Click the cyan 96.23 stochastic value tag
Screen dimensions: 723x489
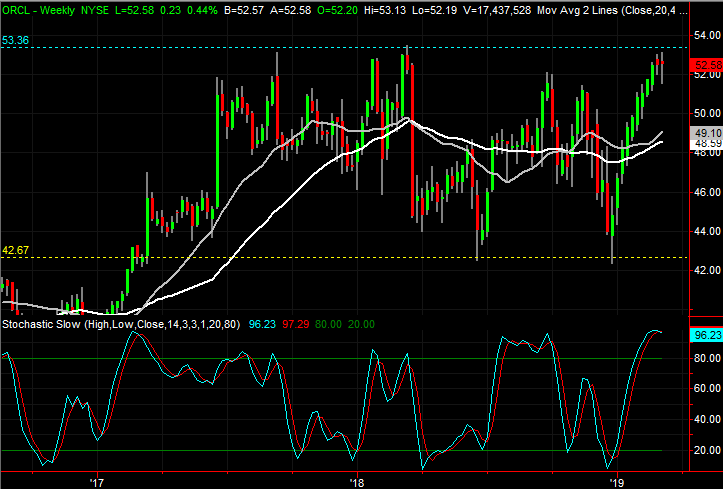click(705, 335)
